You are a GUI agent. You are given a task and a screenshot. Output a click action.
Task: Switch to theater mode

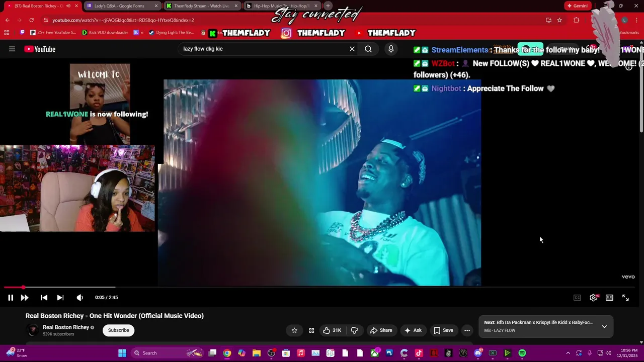point(609,298)
